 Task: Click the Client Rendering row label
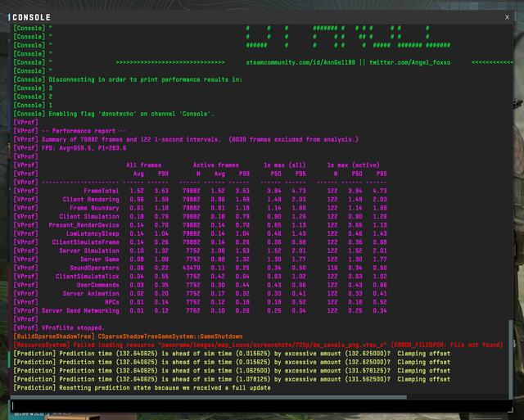[x=91, y=200]
